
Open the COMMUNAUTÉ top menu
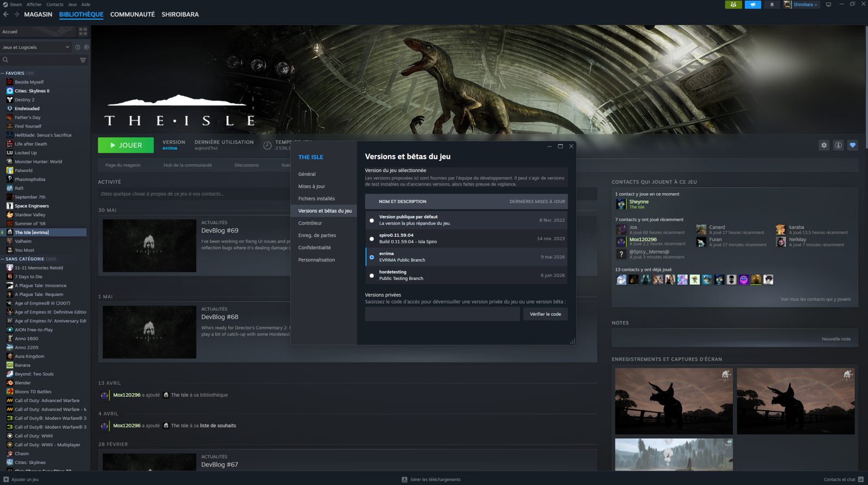coord(132,14)
